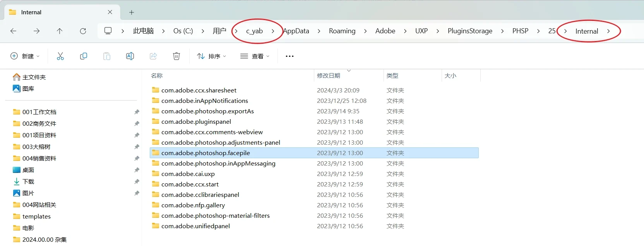Expand chevron after Roaming in breadcrumb

(x=365, y=31)
